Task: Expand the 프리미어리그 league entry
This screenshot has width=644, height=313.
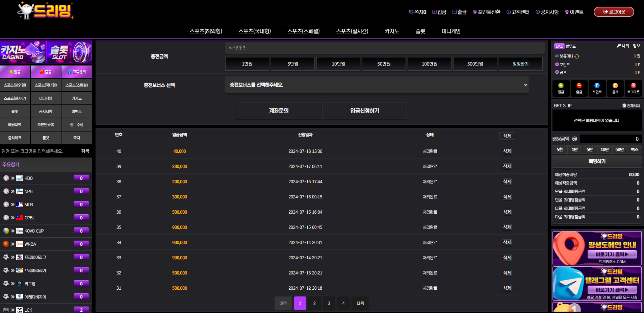Action: (35, 257)
